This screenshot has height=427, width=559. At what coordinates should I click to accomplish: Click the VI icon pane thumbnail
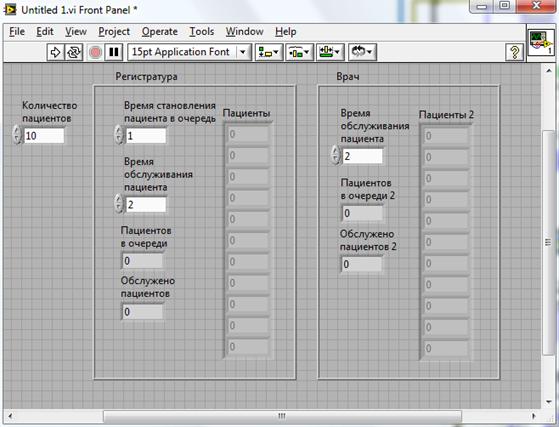[x=541, y=42]
